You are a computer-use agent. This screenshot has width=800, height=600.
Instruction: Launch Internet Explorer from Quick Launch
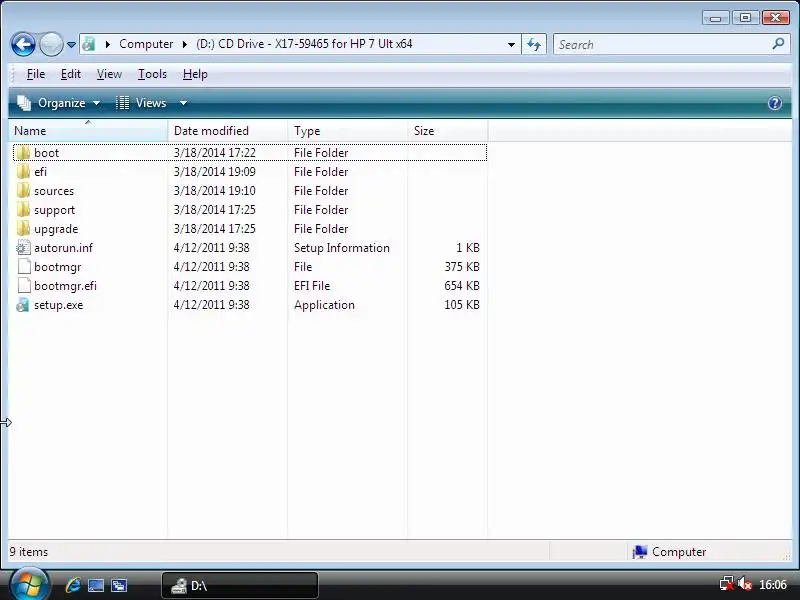click(73, 585)
